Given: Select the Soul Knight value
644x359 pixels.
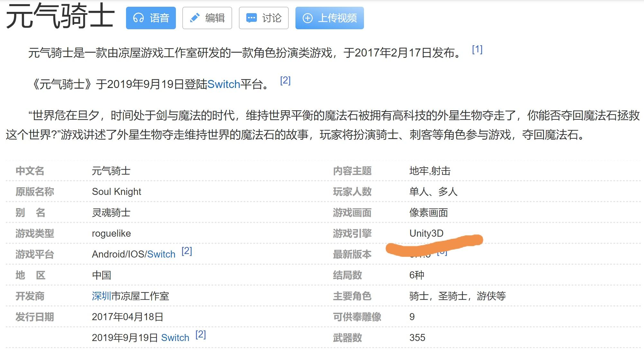Looking at the screenshot, I should 116,192.
